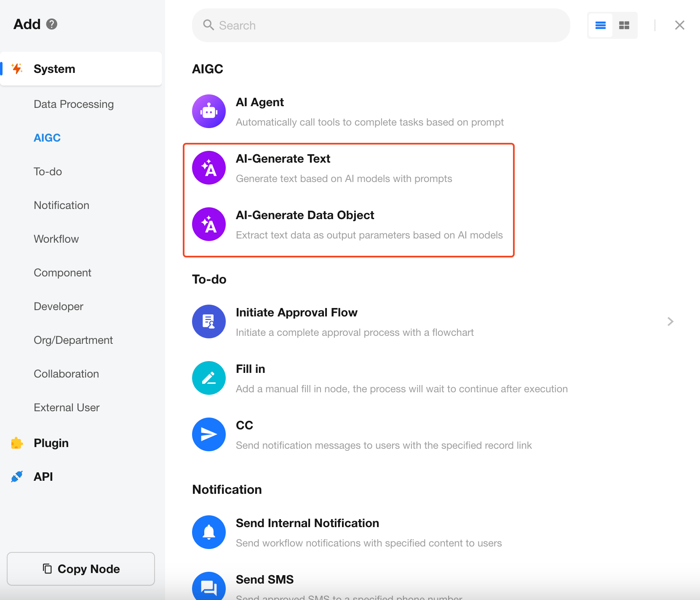Pick the Send Internal Notification bell icon

(x=209, y=532)
